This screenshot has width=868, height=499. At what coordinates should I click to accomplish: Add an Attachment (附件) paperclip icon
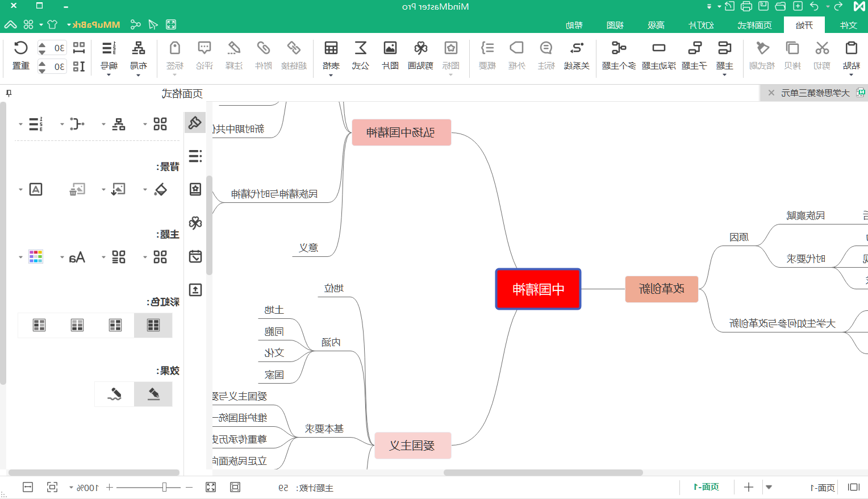tap(263, 48)
